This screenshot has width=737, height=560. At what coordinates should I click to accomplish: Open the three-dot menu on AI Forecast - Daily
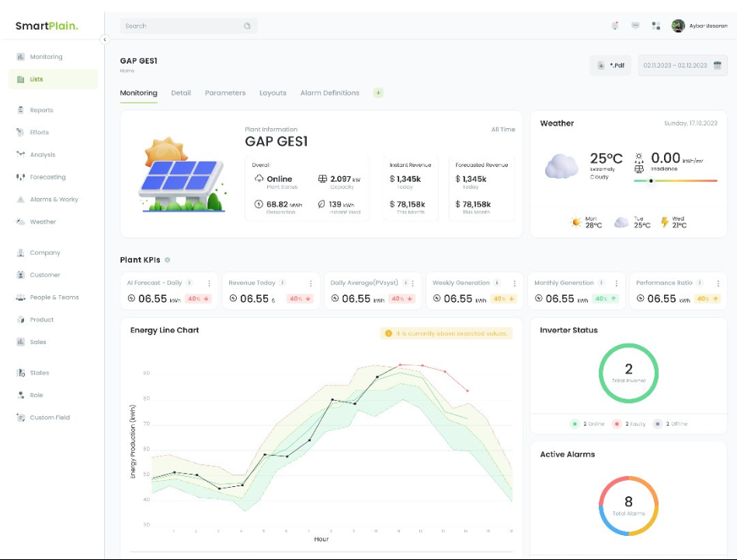click(210, 283)
